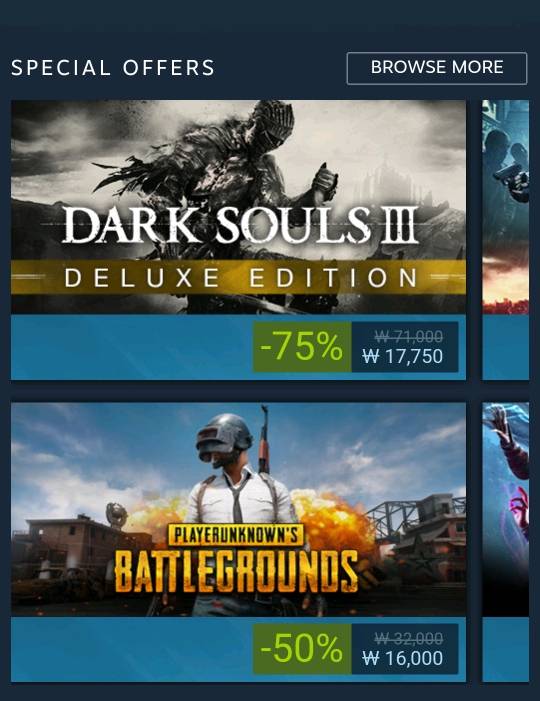Tap the gold DELUXE EDITION ribbon
Screen dimensions: 540x701
[238, 277]
